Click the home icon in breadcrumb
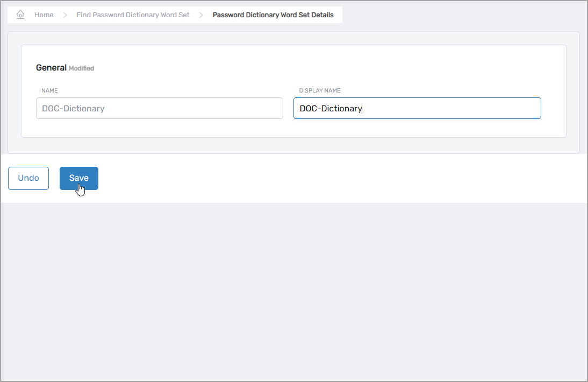The image size is (588, 382). (x=20, y=15)
